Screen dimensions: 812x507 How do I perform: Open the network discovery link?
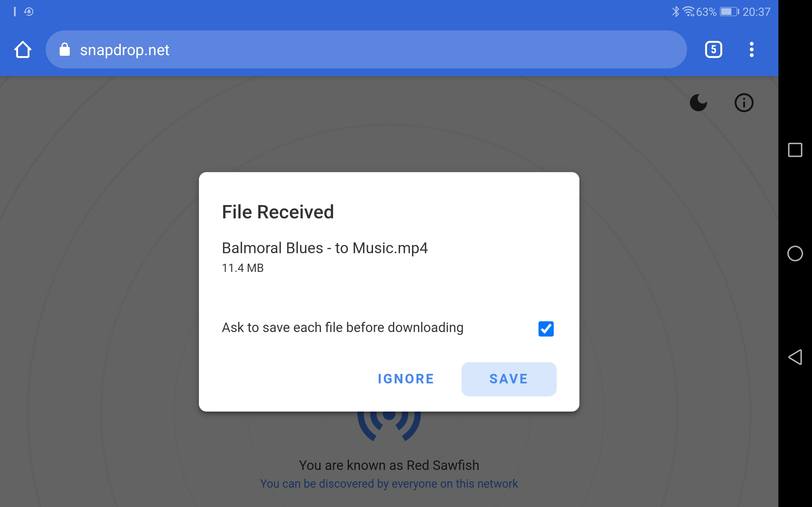[x=389, y=484]
